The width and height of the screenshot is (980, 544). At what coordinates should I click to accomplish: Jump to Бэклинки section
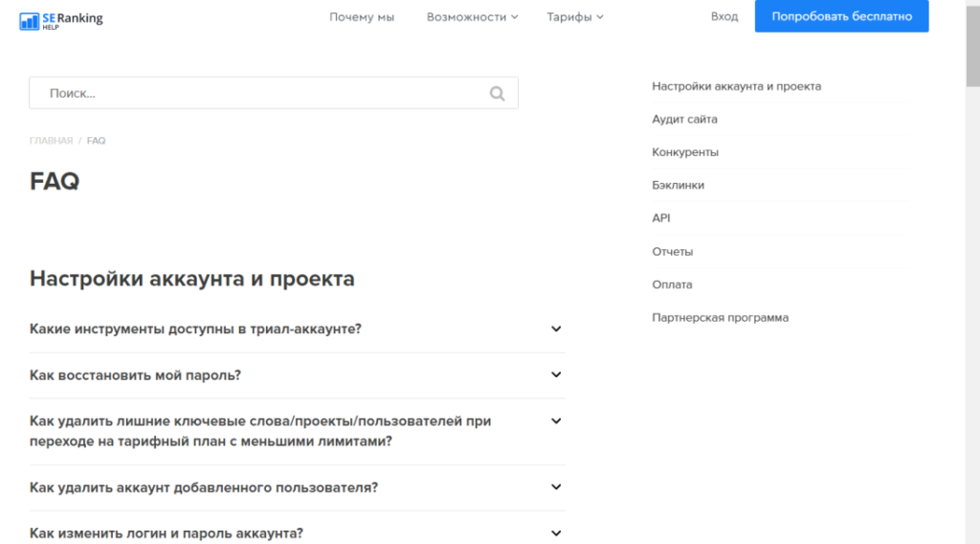click(x=678, y=185)
